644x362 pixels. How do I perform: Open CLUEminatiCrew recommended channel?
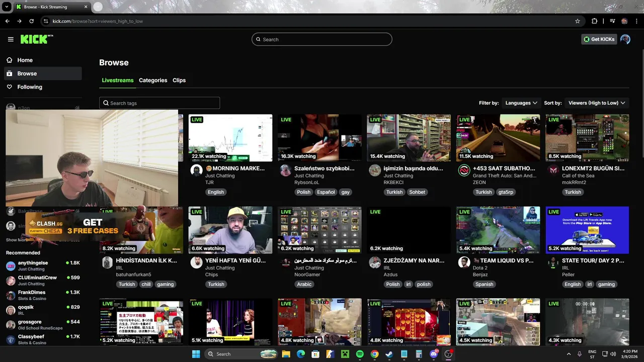(x=43, y=281)
